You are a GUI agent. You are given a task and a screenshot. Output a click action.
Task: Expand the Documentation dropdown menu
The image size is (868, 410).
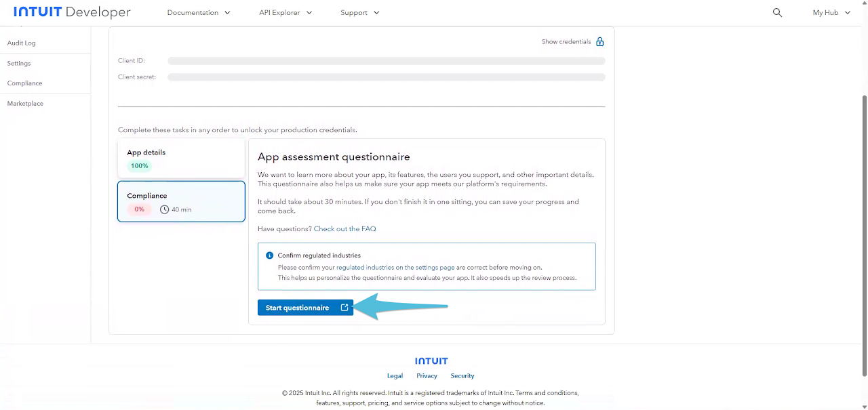(198, 13)
